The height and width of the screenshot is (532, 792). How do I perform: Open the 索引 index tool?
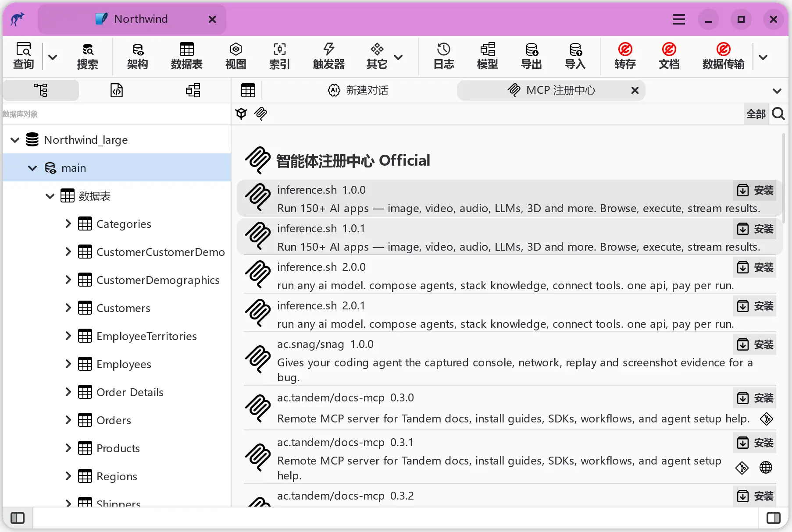(x=280, y=56)
